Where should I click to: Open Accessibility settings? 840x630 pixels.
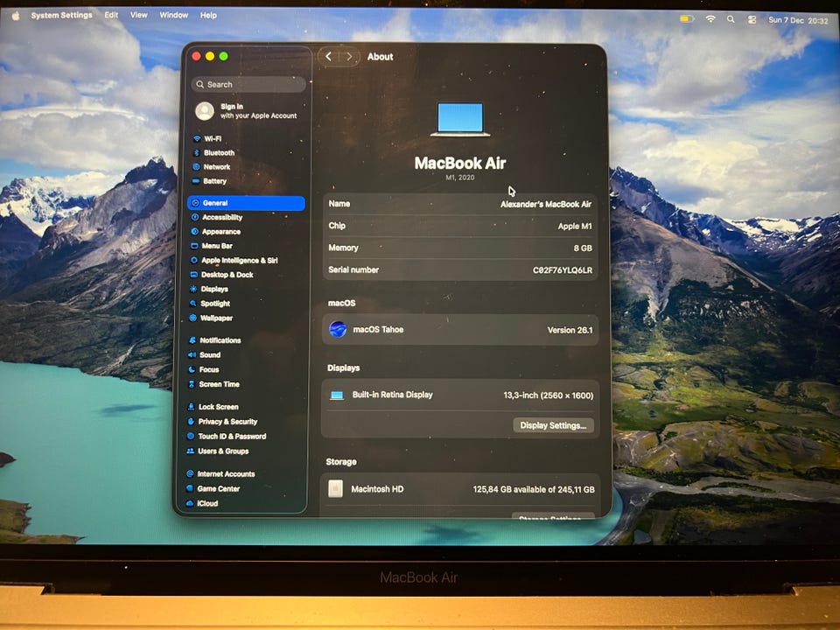coord(216,218)
